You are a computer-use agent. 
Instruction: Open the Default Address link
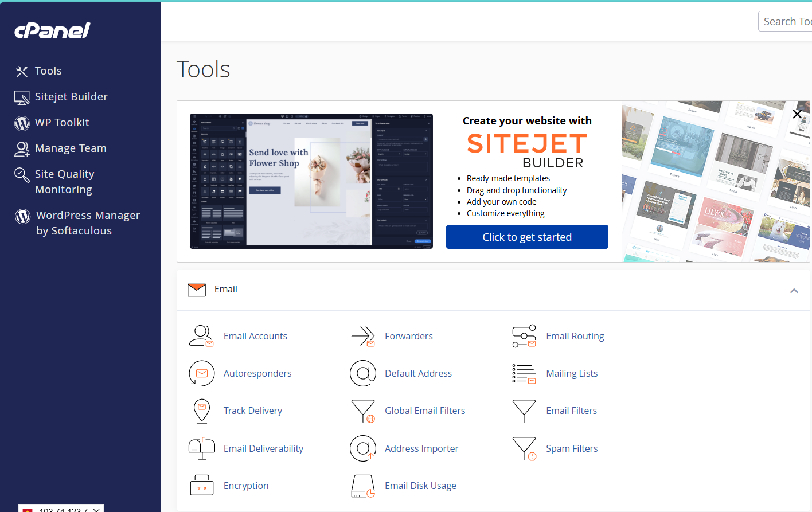click(x=418, y=373)
